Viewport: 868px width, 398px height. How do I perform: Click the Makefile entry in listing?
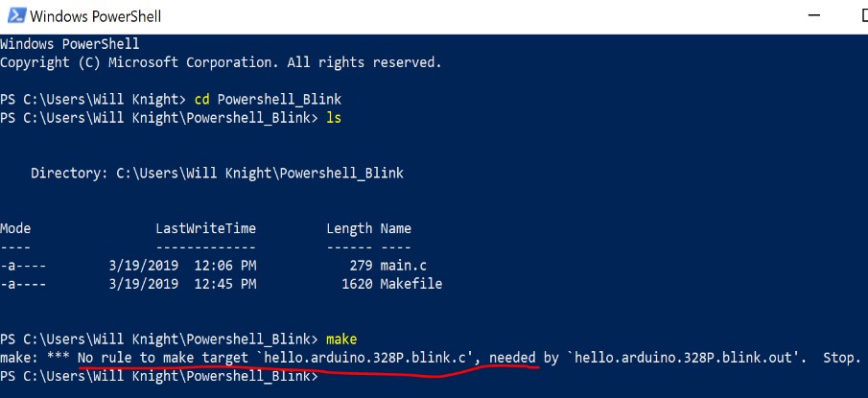pos(411,284)
